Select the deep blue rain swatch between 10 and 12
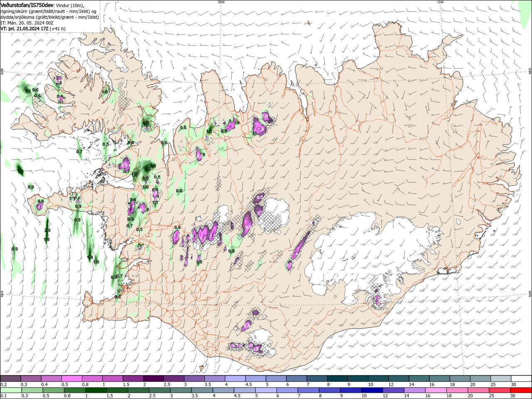This screenshot has width=532, height=399. [372, 390]
